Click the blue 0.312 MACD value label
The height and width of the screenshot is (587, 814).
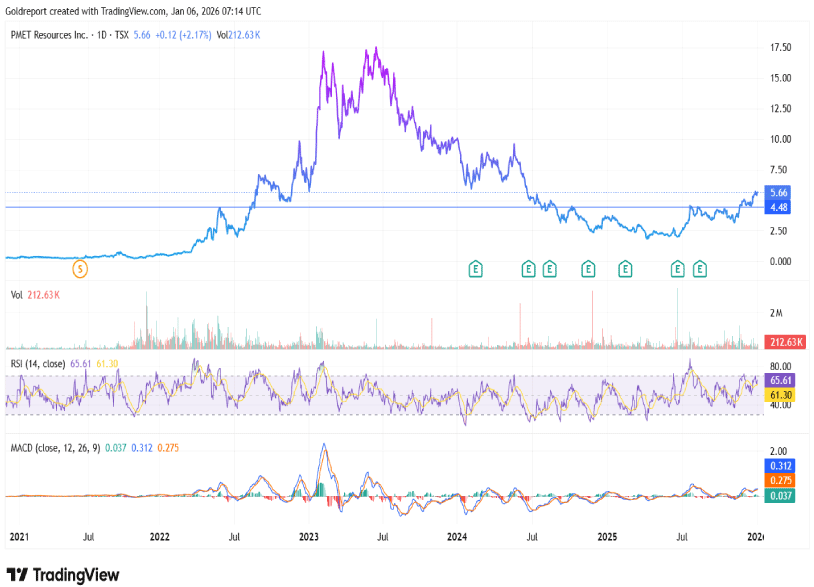point(780,465)
